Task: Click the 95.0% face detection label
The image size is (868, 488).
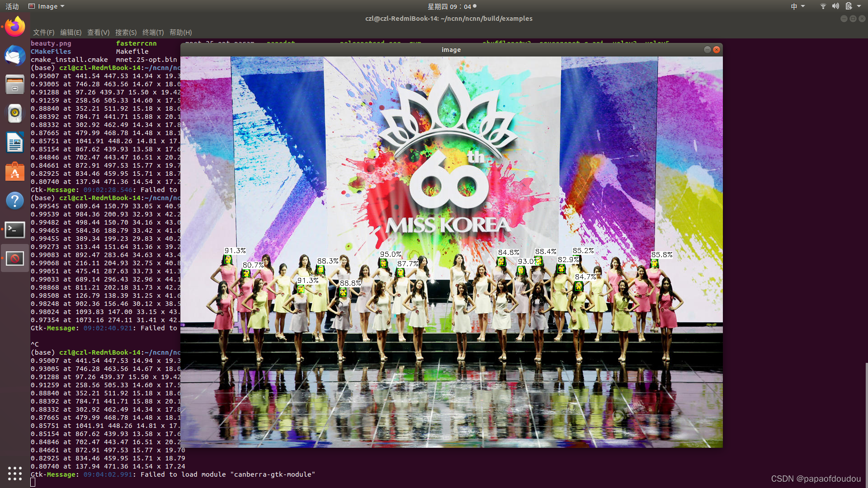Action: pyautogui.click(x=391, y=254)
